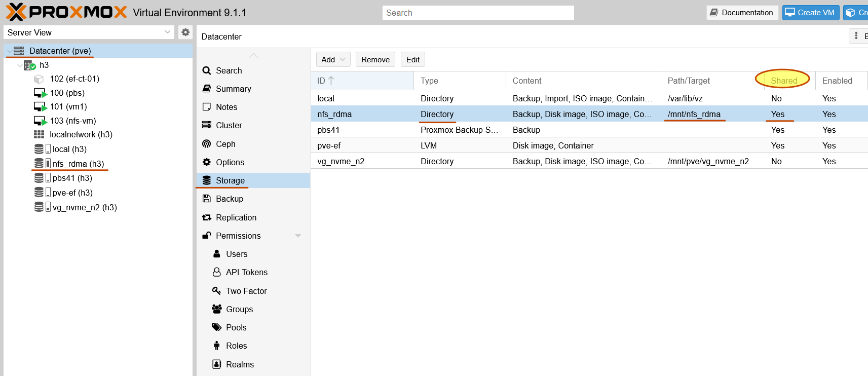Viewport: 868px width, 376px height.
Task: Select localnetwork (h3) in the tree
Action: 81,134
